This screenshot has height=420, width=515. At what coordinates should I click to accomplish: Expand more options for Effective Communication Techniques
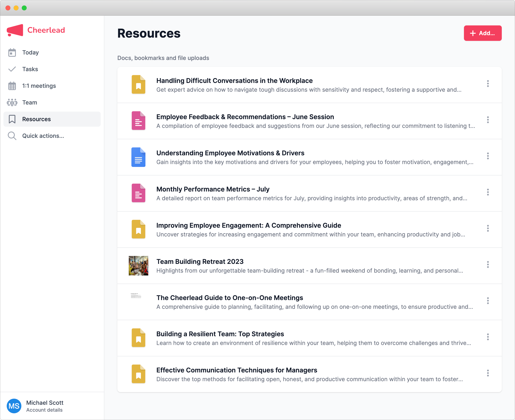(x=488, y=373)
